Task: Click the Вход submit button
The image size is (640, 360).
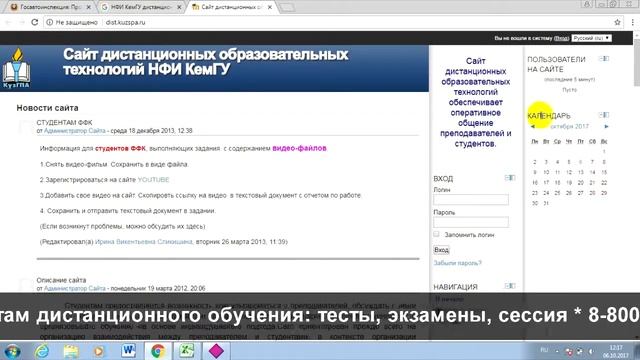Action: (441, 250)
